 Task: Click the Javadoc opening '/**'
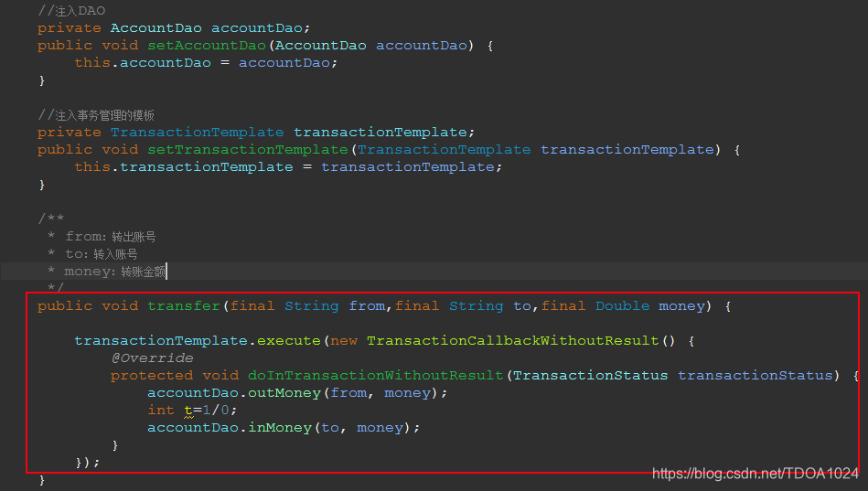(x=51, y=219)
